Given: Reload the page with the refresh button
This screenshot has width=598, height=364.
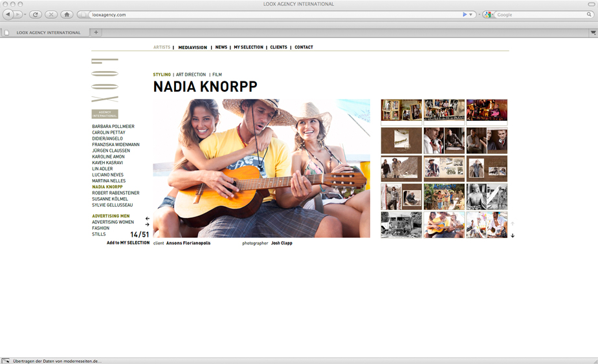Looking at the screenshot, I should 36,14.
